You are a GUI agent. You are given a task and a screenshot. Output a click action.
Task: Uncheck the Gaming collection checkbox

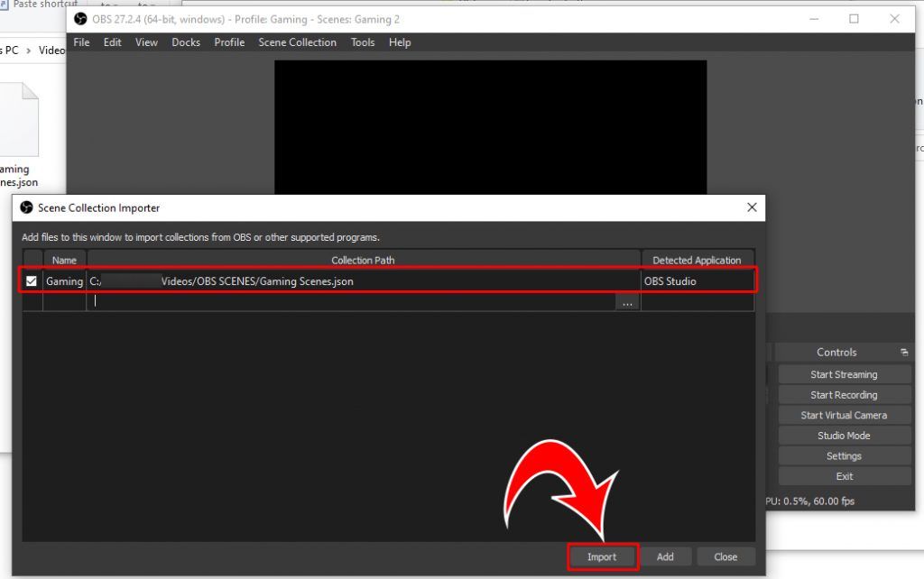click(x=32, y=280)
